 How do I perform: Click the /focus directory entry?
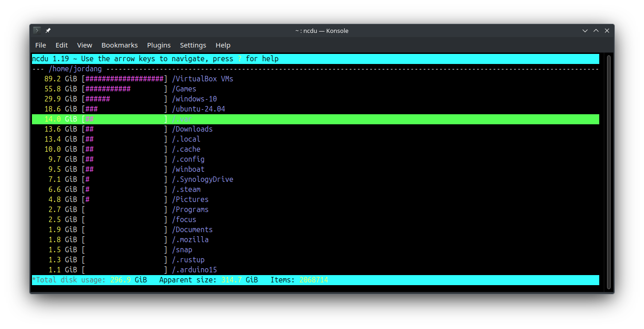click(x=184, y=219)
